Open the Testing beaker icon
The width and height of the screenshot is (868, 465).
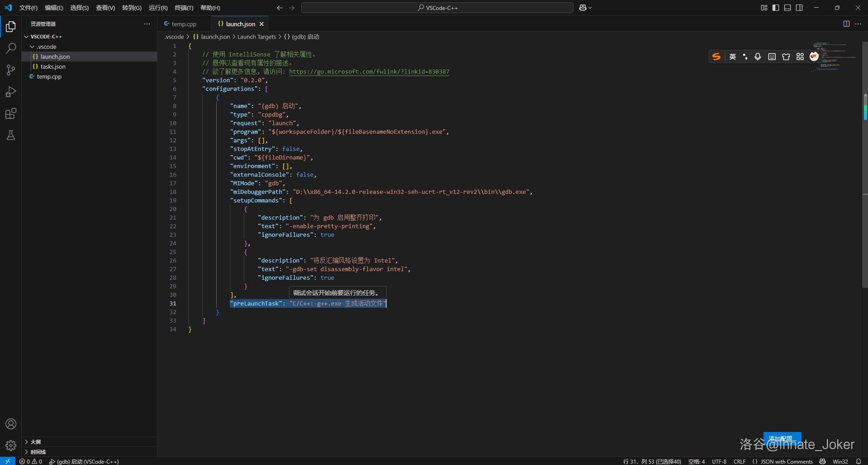pyautogui.click(x=11, y=135)
